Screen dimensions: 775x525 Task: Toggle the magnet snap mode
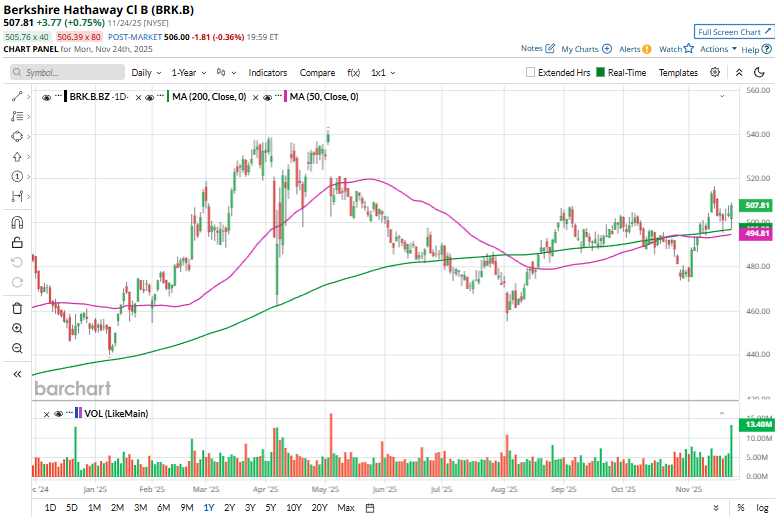click(x=17, y=222)
